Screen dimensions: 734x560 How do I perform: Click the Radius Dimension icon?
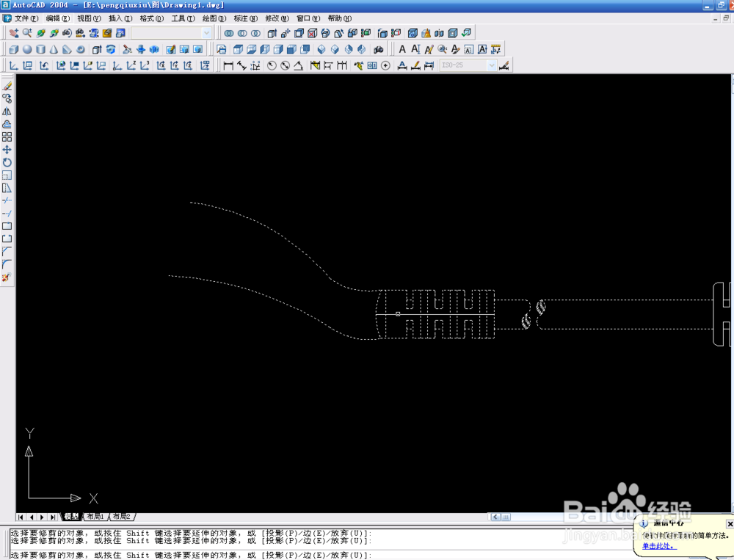272,65
